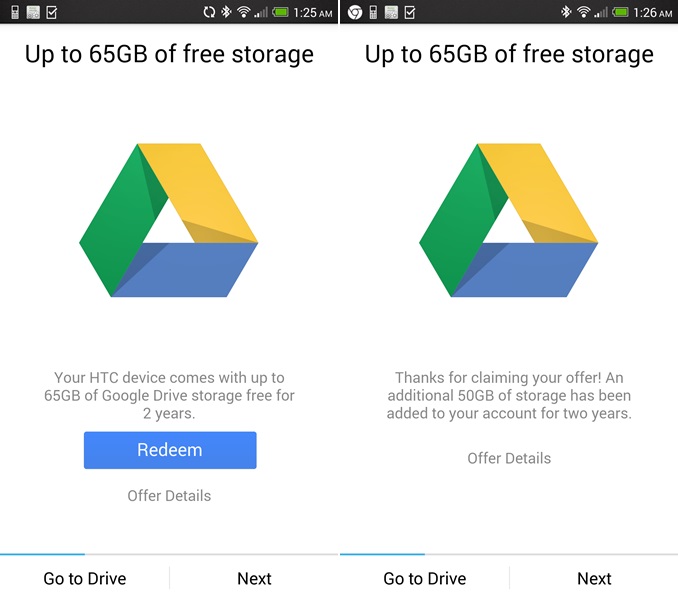This screenshot has width=678, height=600.
Task: Tap the battery icon in left status bar
Action: point(280,12)
